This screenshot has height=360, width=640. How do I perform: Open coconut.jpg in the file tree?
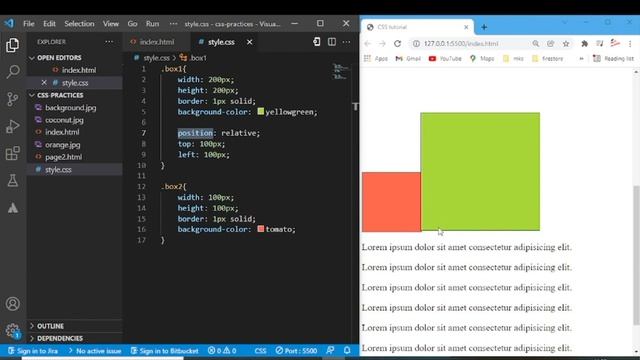(75, 120)
